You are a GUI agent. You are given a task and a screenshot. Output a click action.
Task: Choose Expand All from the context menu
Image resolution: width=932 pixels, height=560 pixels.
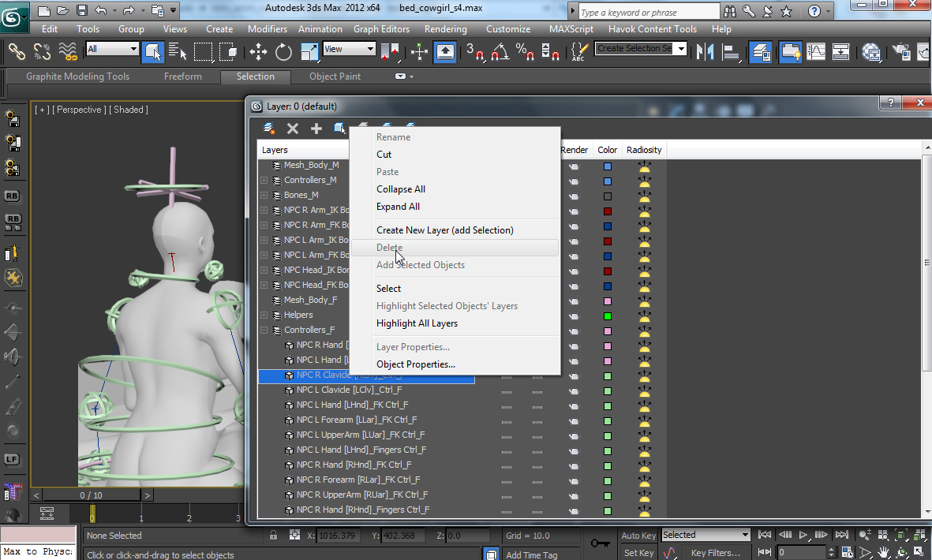399,206
